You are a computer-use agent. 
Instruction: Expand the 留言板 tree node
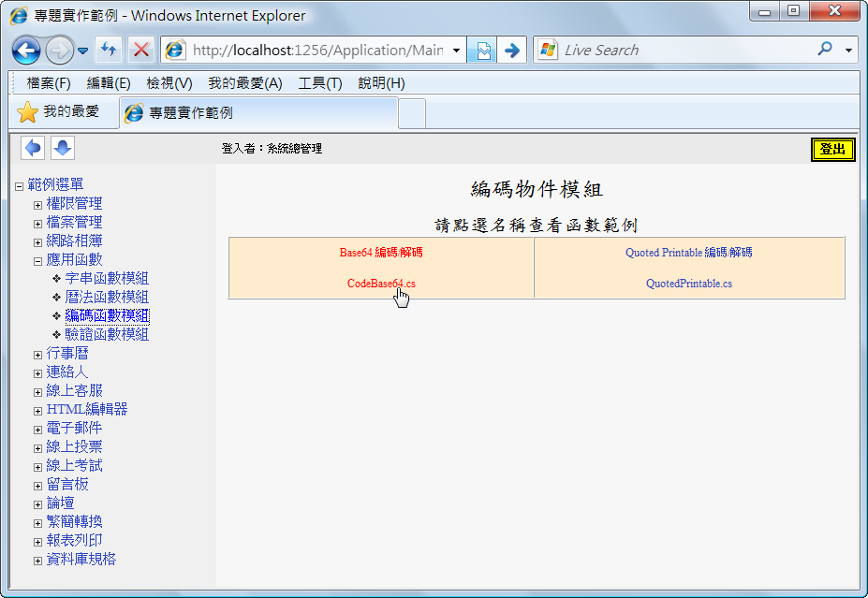pyautogui.click(x=37, y=486)
